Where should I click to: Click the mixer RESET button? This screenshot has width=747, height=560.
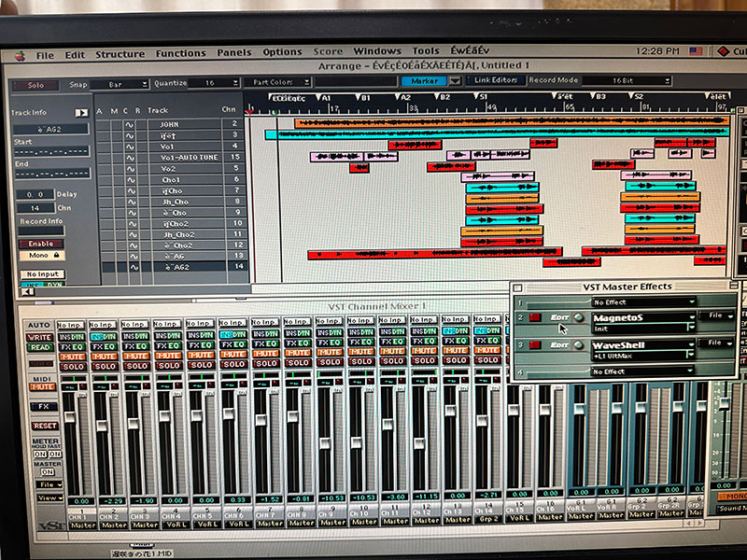pos(44,426)
